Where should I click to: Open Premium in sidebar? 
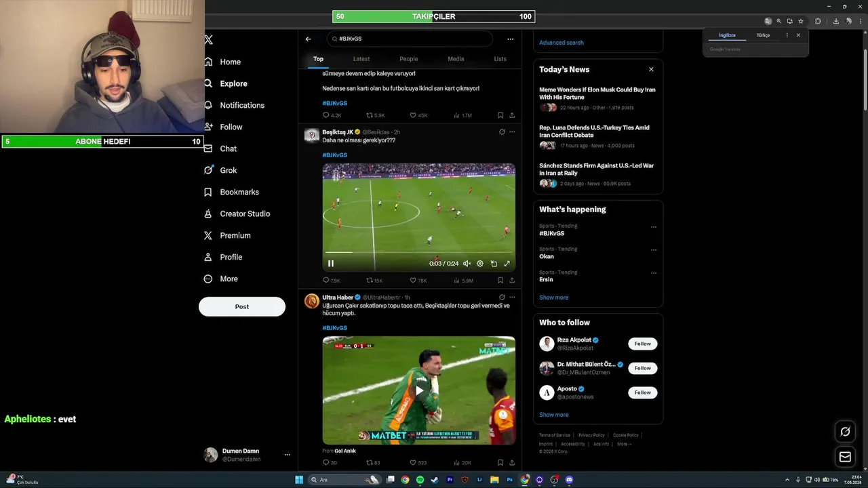coord(227,235)
